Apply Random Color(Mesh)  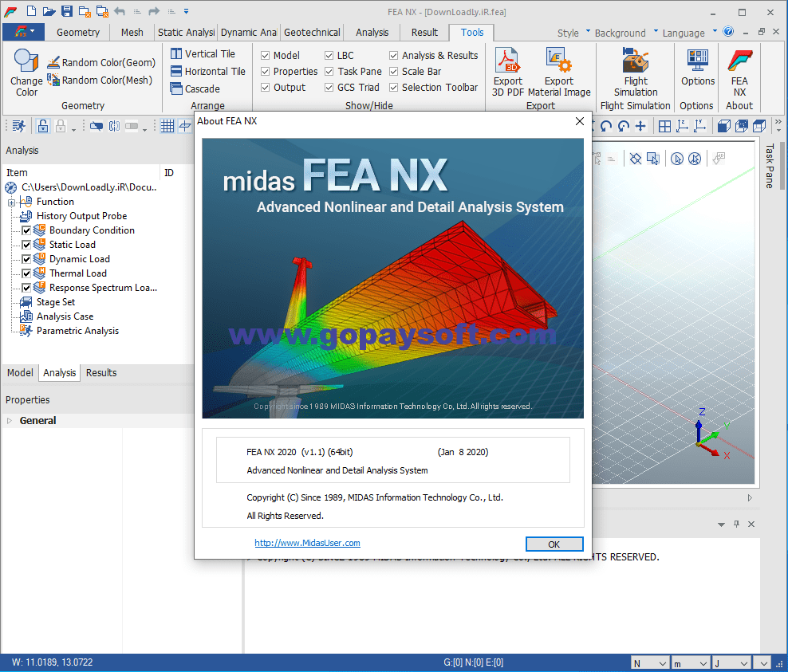pyautogui.click(x=100, y=80)
